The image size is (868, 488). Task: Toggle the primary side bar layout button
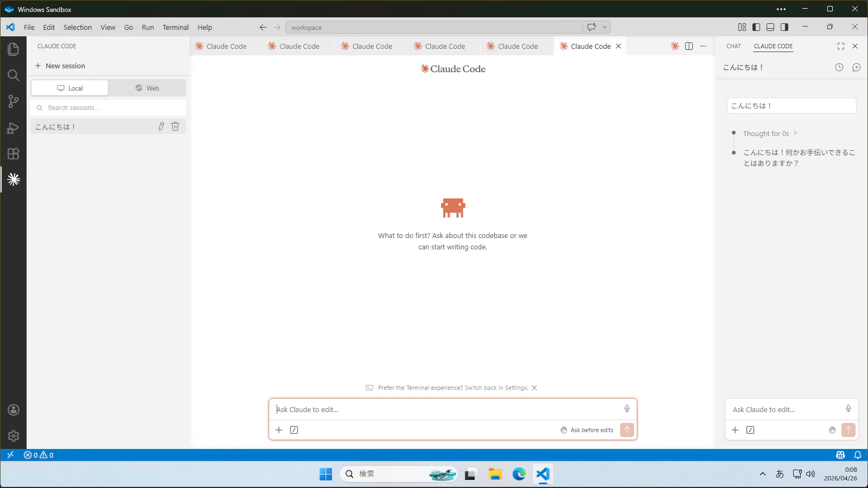coord(756,27)
